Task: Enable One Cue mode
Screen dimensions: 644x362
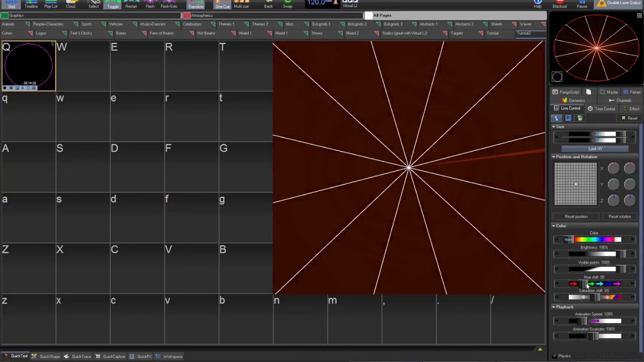Action: (222, 5)
